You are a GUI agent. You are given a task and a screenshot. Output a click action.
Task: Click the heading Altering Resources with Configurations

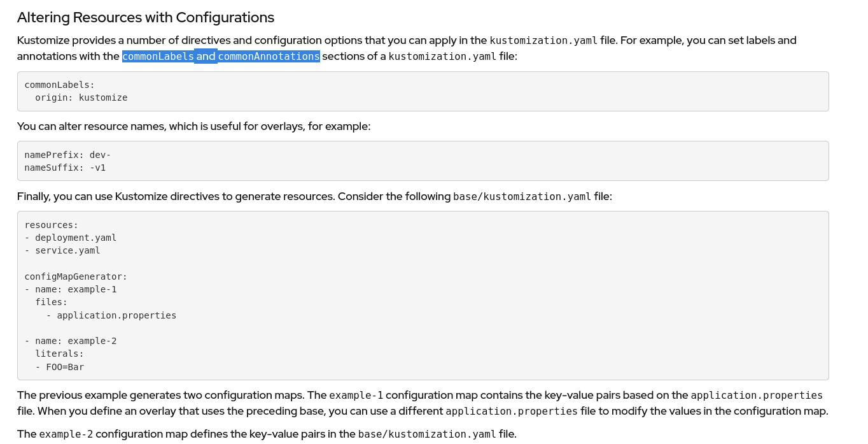pos(145,17)
